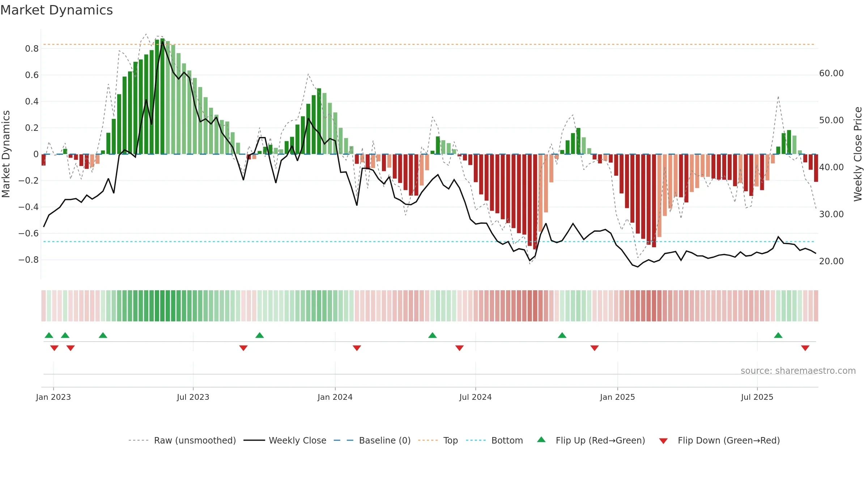The image size is (868, 488).
Task: Click the −0.4 left axis tick label
Action: click(29, 207)
